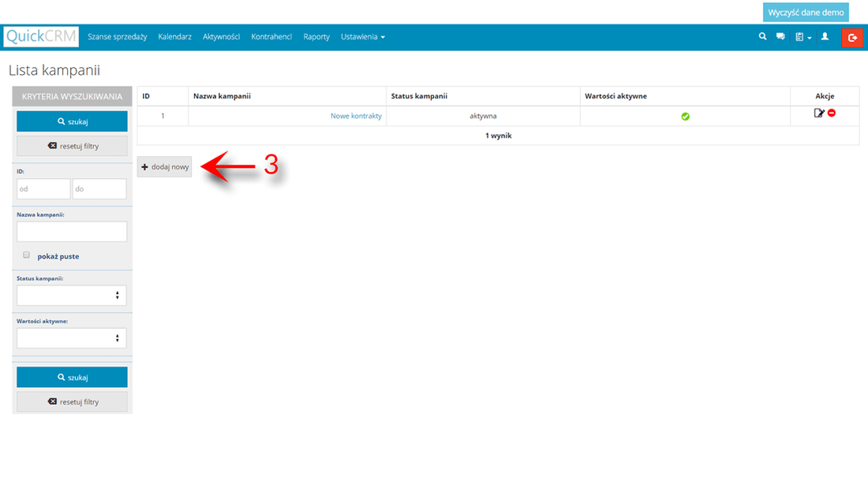
Task: Expand the Wartości aktywne dropdown
Action: (x=71, y=338)
